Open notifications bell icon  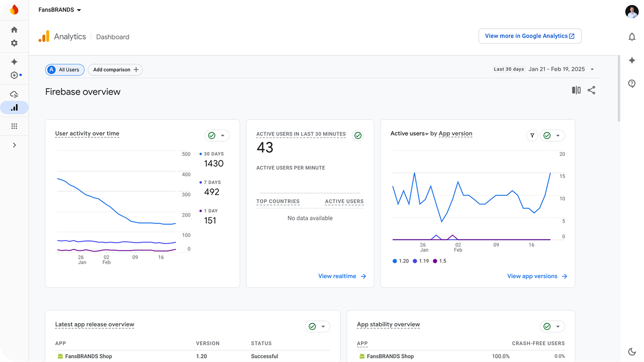pyautogui.click(x=632, y=37)
